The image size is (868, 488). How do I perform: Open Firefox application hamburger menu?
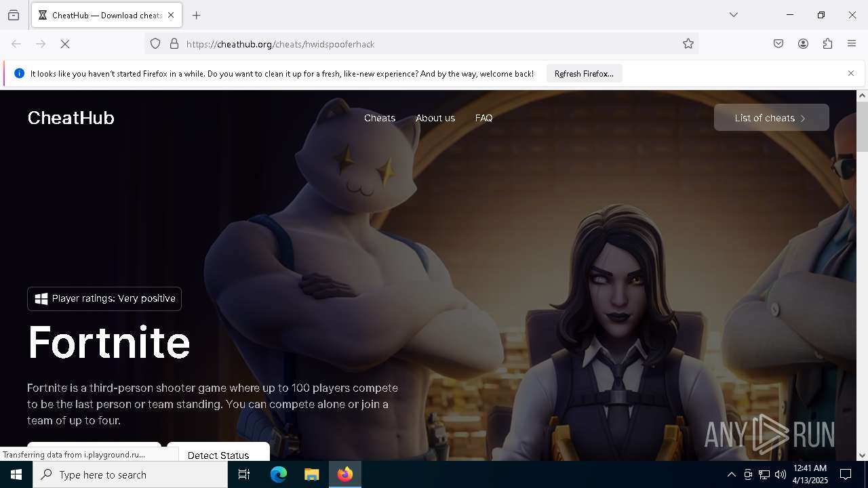click(x=852, y=44)
